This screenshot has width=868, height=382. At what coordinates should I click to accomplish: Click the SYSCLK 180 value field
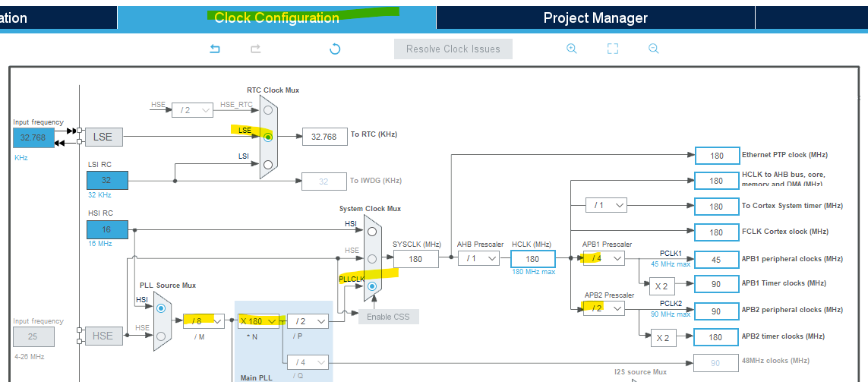coord(416,259)
